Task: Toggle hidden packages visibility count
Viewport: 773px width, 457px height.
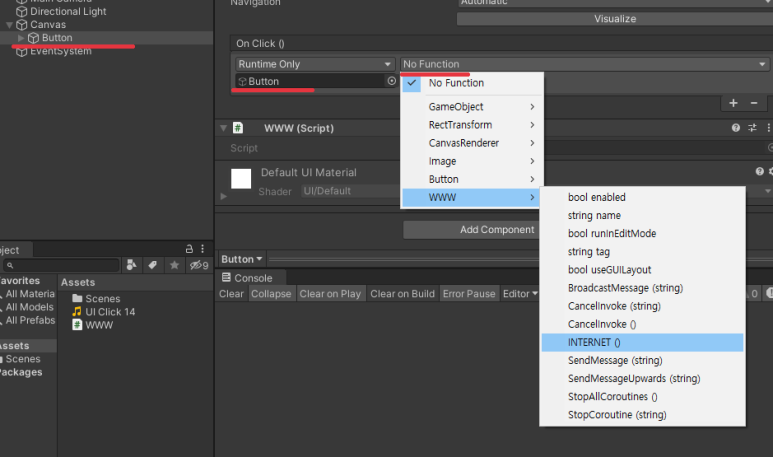Action: pyautogui.click(x=199, y=265)
